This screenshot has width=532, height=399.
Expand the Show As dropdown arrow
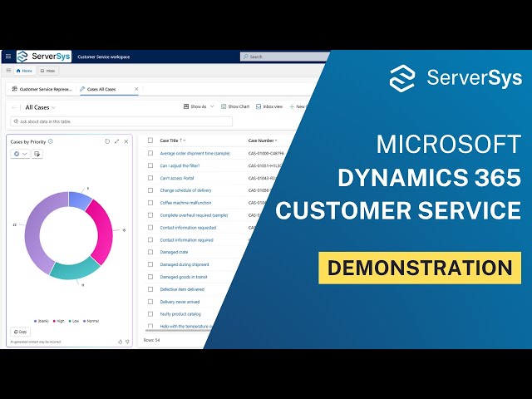point(212,106)
